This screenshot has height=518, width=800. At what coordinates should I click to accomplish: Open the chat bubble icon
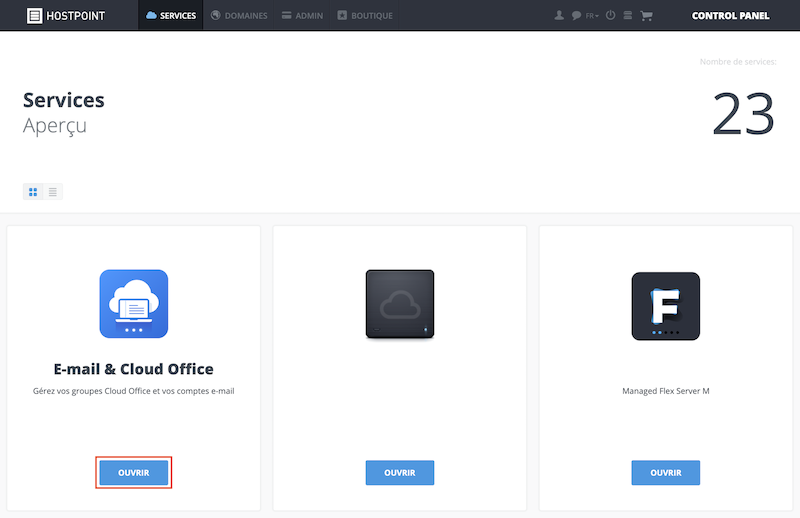click(x=576, y=15)
